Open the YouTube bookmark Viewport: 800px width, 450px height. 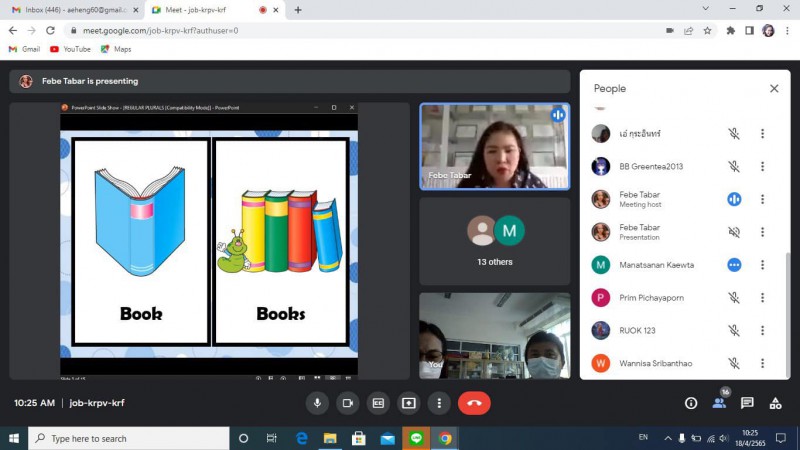click(70, 49)
